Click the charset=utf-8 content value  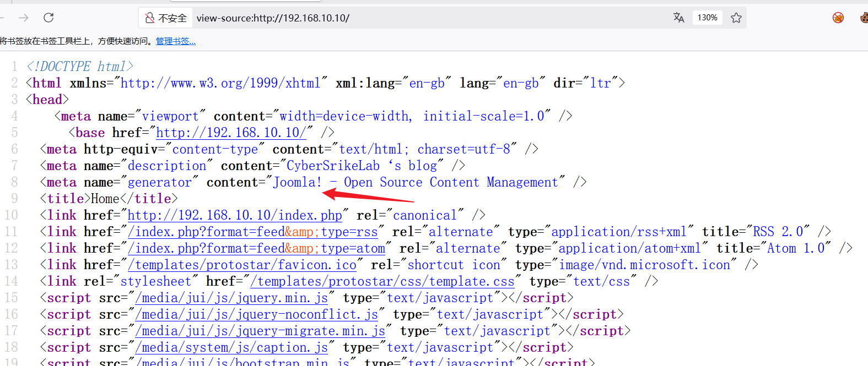point(463,149)
